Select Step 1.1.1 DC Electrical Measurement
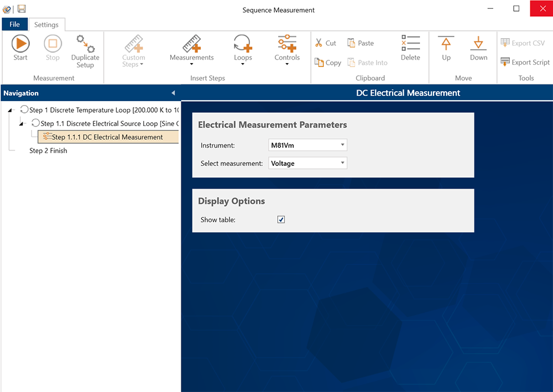 coord(107,137)
